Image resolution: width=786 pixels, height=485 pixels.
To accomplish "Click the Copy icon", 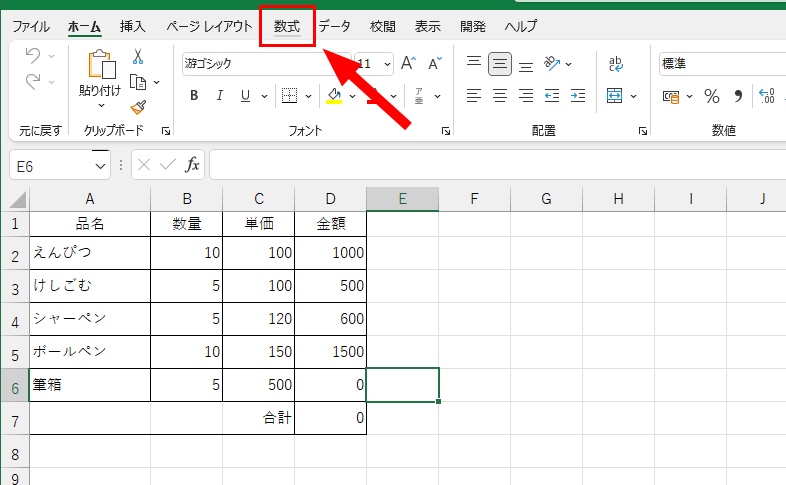I will tap(138, 82).
